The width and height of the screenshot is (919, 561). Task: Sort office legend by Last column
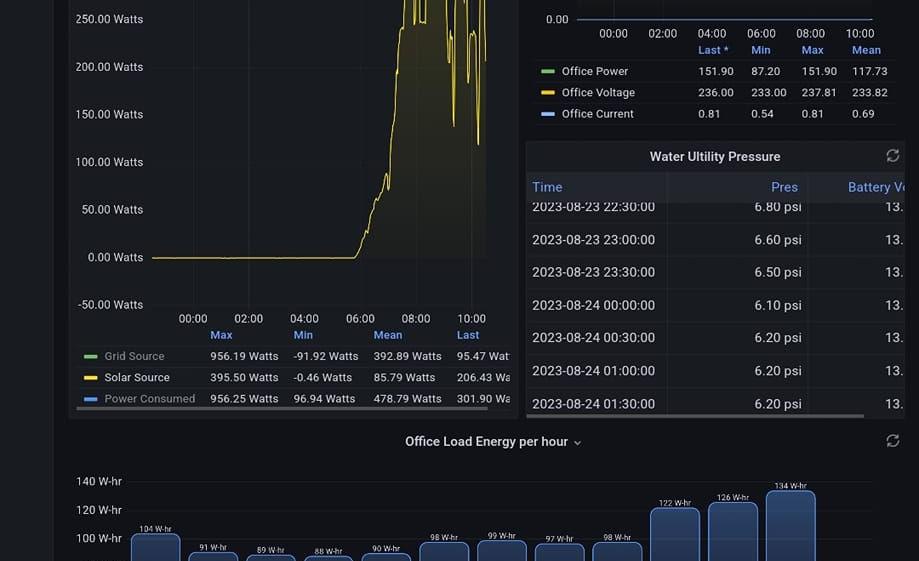point(713,50)
